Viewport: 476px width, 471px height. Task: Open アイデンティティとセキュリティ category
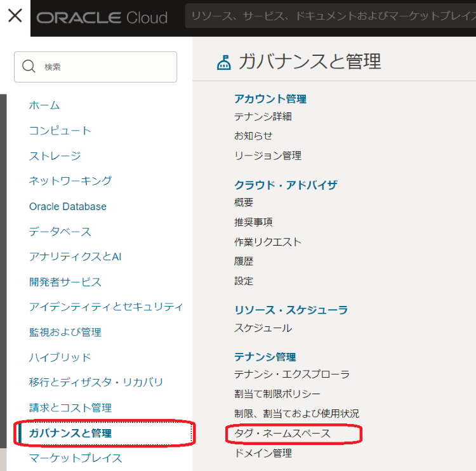[x=106, y=307]
